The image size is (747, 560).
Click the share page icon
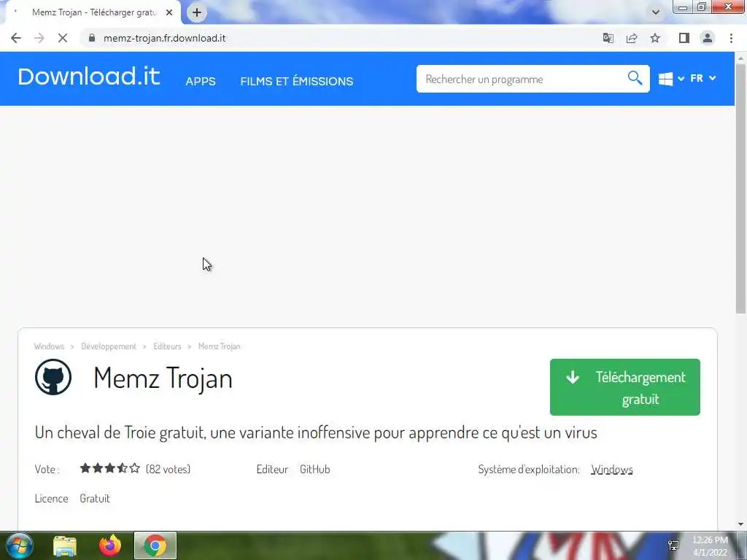pos(632,38)
